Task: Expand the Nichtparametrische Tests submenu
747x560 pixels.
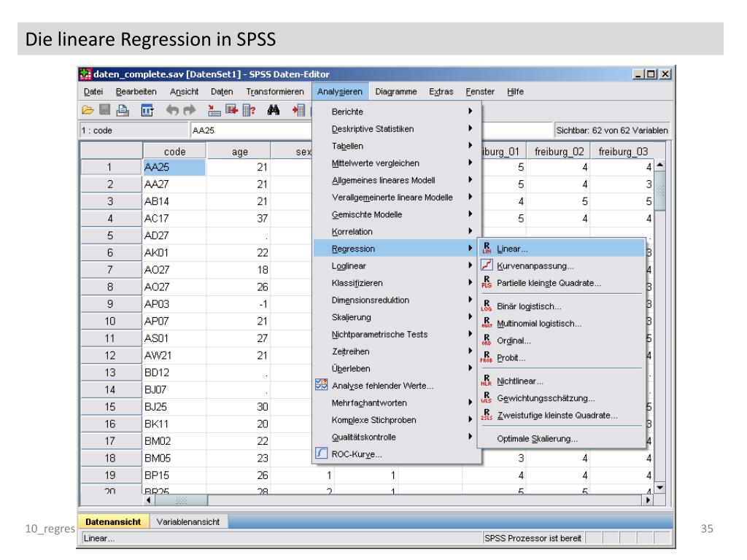Action: coord(396,334)
